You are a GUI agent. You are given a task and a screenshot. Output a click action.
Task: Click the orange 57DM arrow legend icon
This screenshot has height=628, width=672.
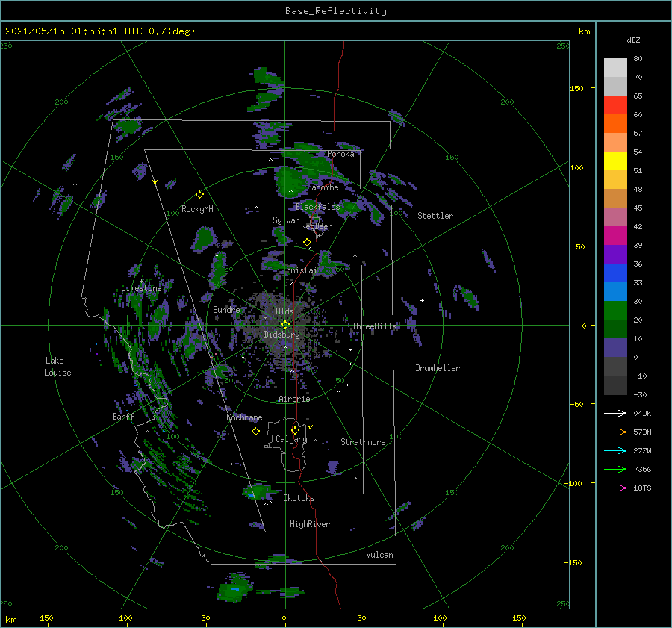[615, 432]
